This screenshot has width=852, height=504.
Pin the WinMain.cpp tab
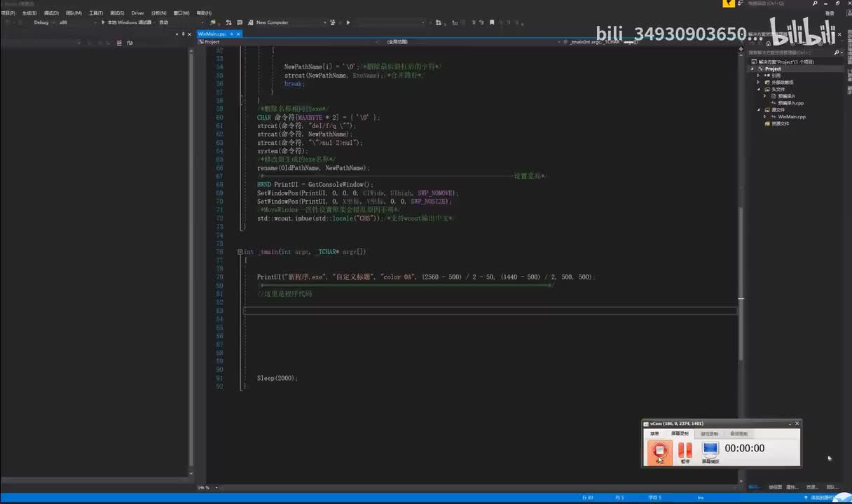point(231,34)
